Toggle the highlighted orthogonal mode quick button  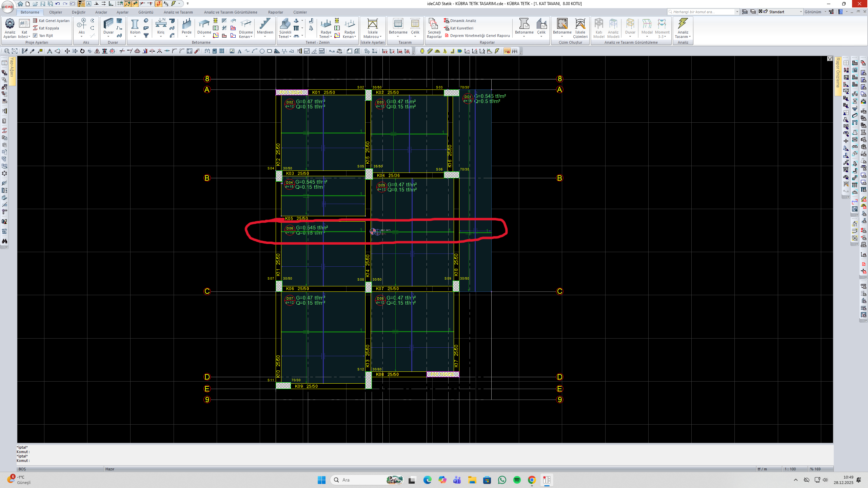pos(158,4)
